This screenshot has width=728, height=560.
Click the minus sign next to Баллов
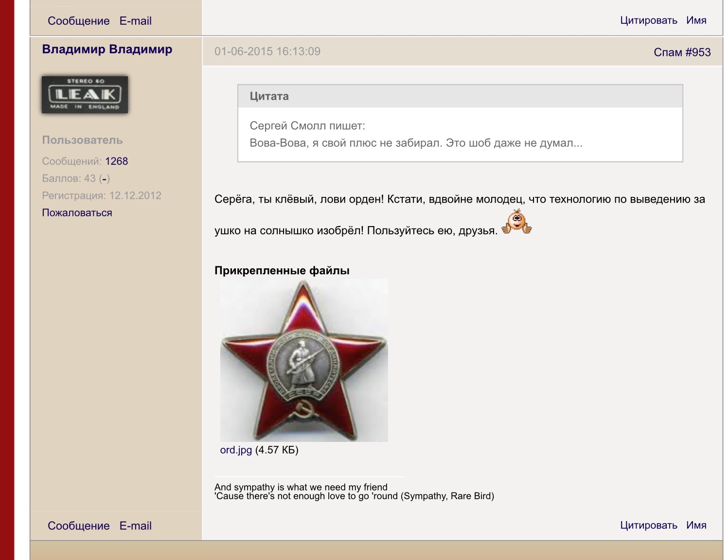[x=105, y=179]
